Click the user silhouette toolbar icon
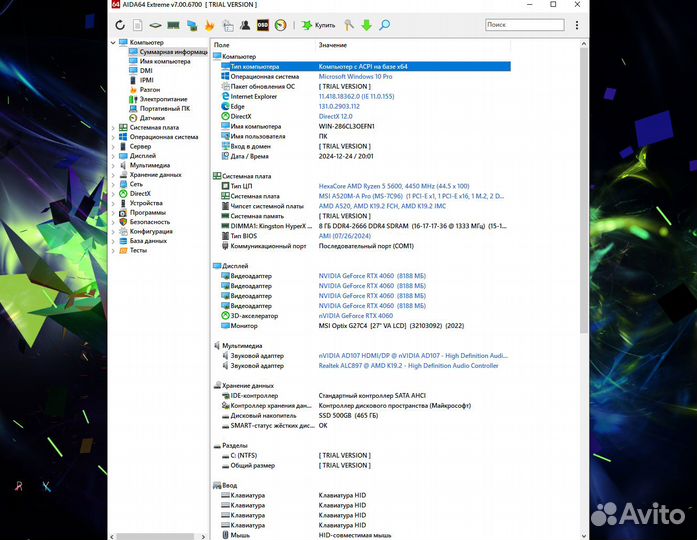This screenshot has height=540, width=697. 245,25
